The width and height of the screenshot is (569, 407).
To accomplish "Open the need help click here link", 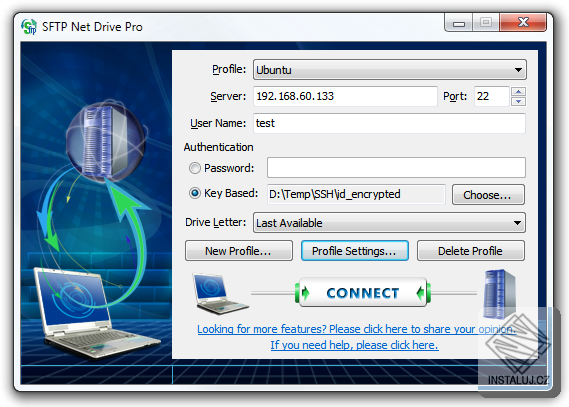I will [x=355, y=345].
